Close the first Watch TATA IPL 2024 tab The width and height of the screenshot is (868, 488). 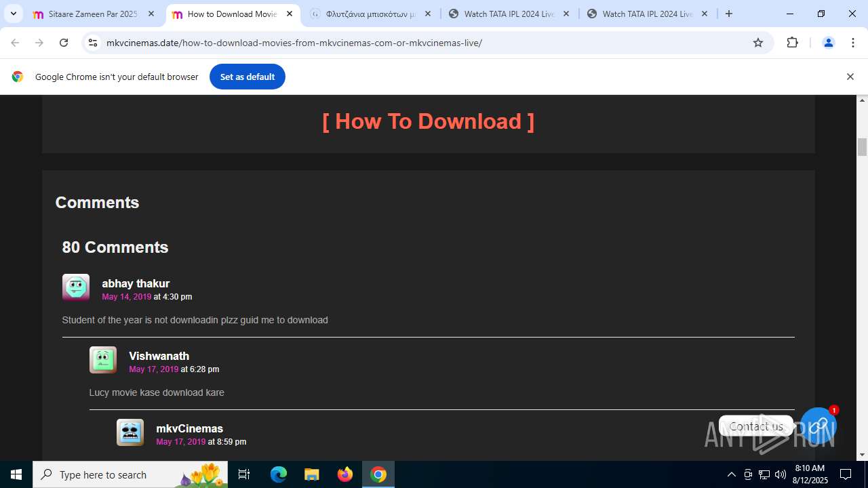tap(566, 14)
